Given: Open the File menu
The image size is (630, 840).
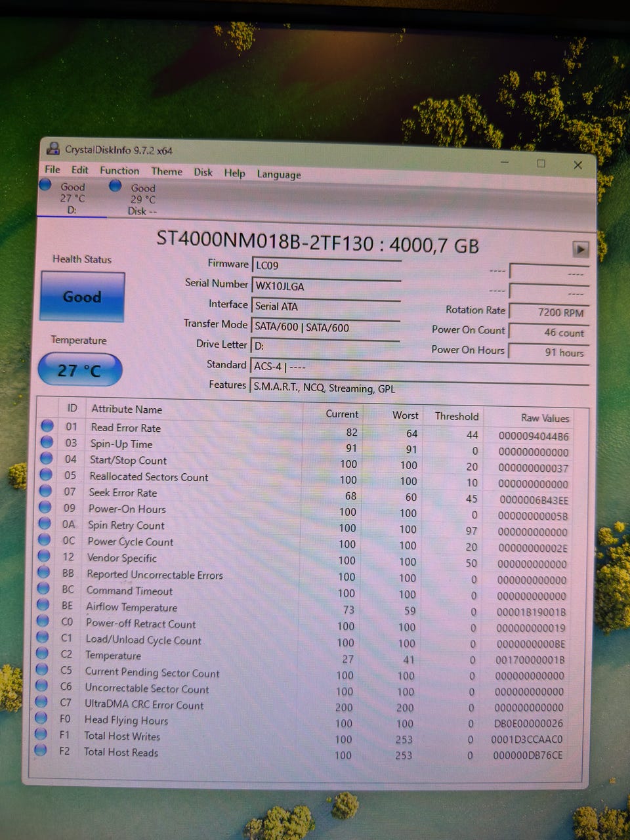Looking at the screenshot, I should tap(52, 169).
